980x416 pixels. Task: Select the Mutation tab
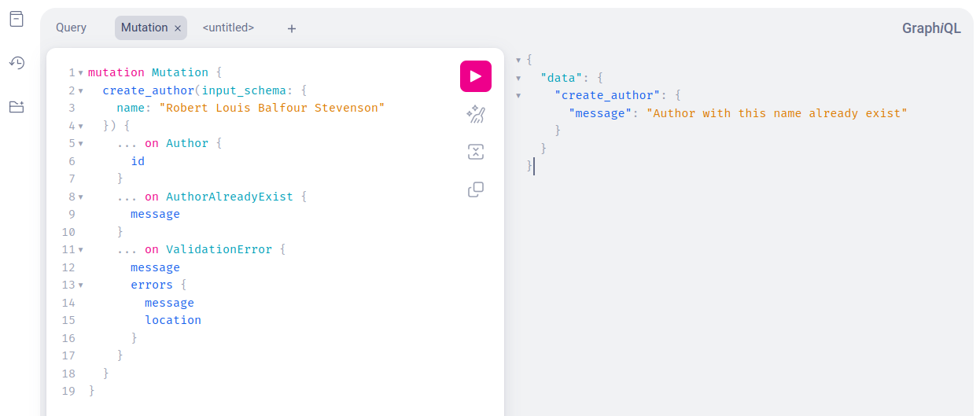click(x=145, y=28)
